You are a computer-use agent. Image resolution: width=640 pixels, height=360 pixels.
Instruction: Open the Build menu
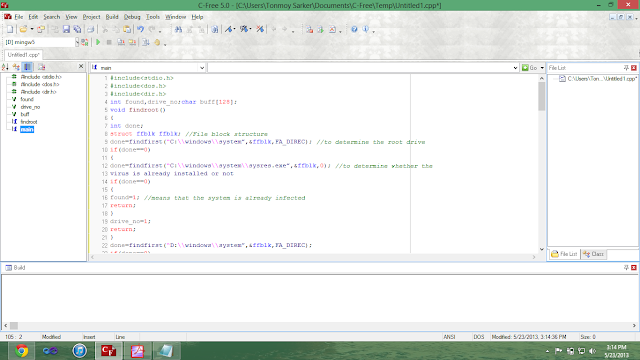click(112, 17)
